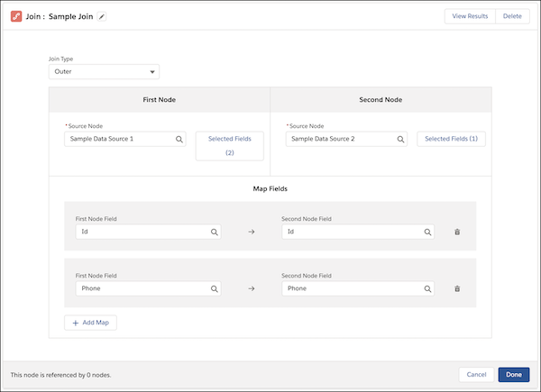The image size is (541, 392).
Task: Click 'This node is referenced by 0 nodes' text
Action: click(x=60, y=375)
